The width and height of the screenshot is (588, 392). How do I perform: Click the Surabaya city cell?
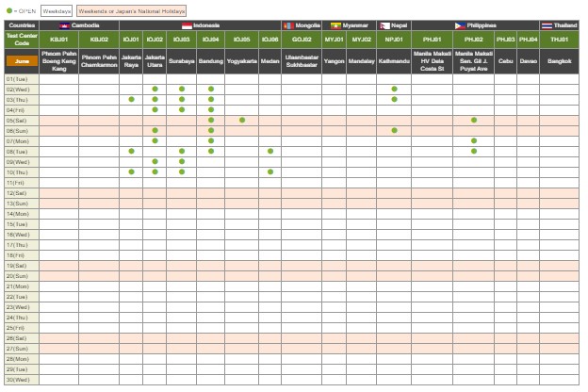(182, 60)
